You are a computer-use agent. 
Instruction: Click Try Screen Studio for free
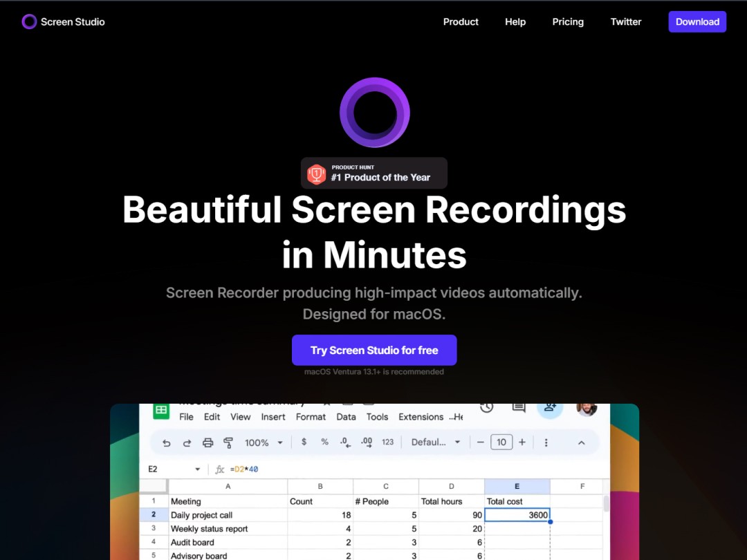pos(373,350)
